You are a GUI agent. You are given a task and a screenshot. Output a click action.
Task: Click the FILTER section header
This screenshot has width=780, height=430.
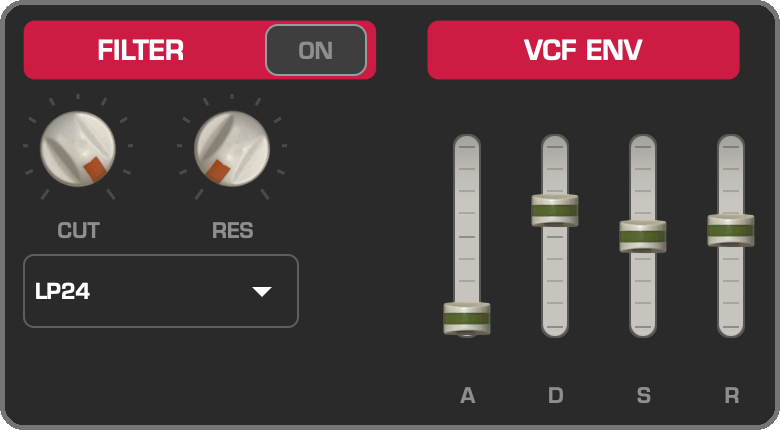pyautogui.click(x=141, y=50)
